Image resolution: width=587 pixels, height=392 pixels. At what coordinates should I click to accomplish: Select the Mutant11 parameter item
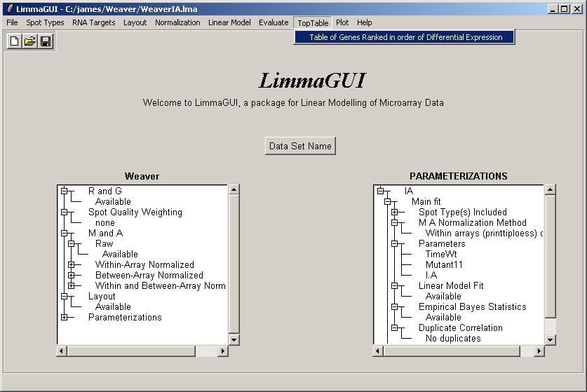click(444, 264)
